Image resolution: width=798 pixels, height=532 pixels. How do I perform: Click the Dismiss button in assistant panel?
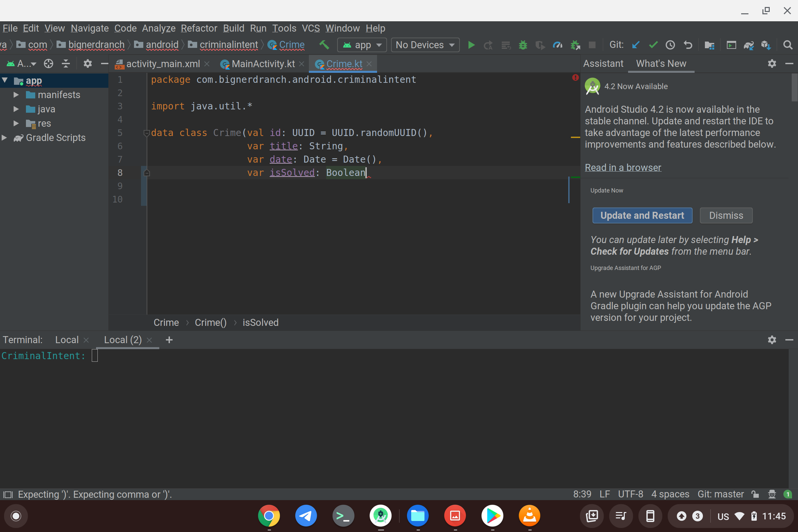click(726, 215)
